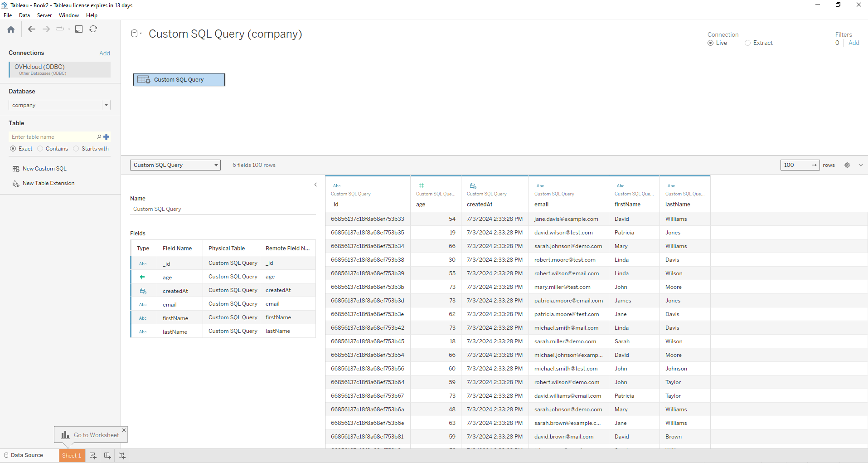The height and width of the screenshot is (463, 868).
Task: Open the data grid settings gear icon
Action: [847, 165]
